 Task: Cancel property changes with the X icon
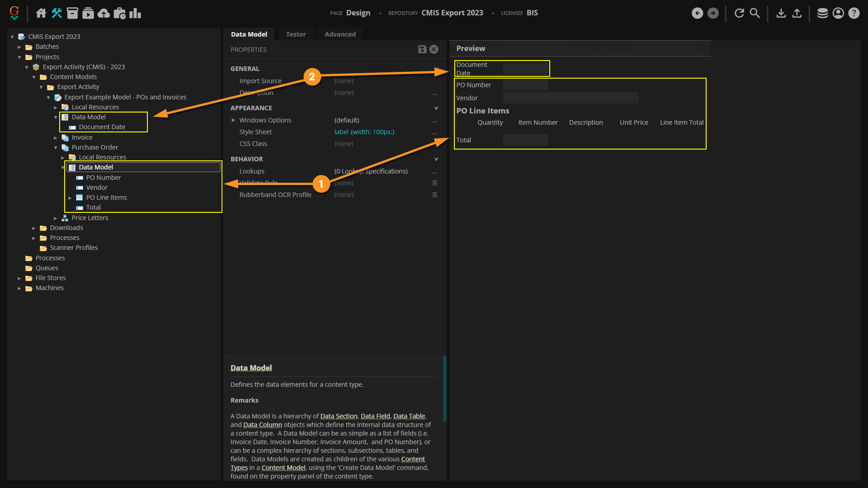(434, 49)
